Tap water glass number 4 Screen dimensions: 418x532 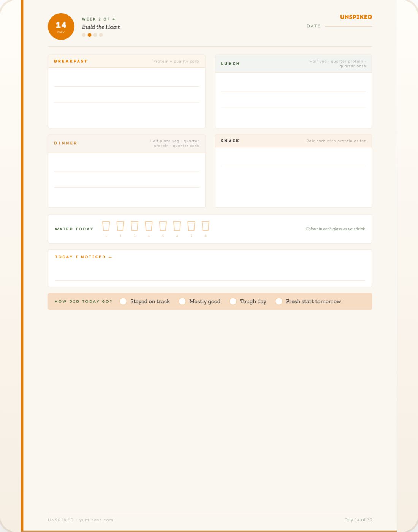tap(149, 226)
